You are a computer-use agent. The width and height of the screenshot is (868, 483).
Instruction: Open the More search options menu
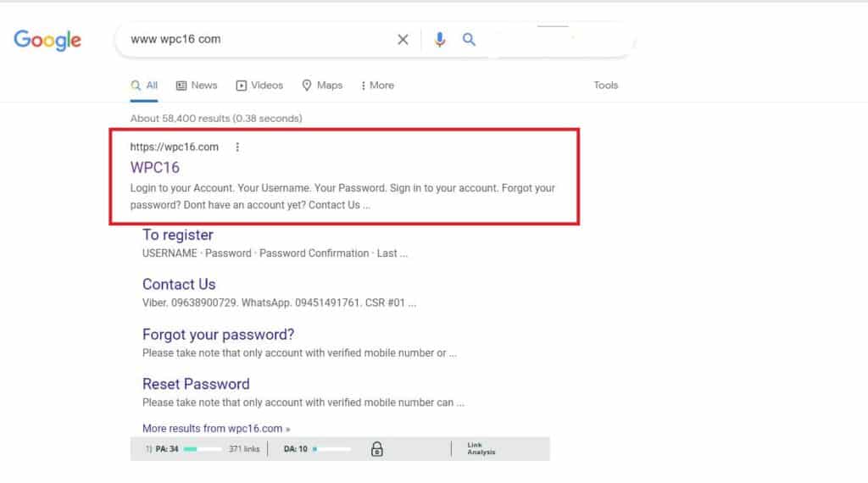pyautogui.click(x=377, y=86)
